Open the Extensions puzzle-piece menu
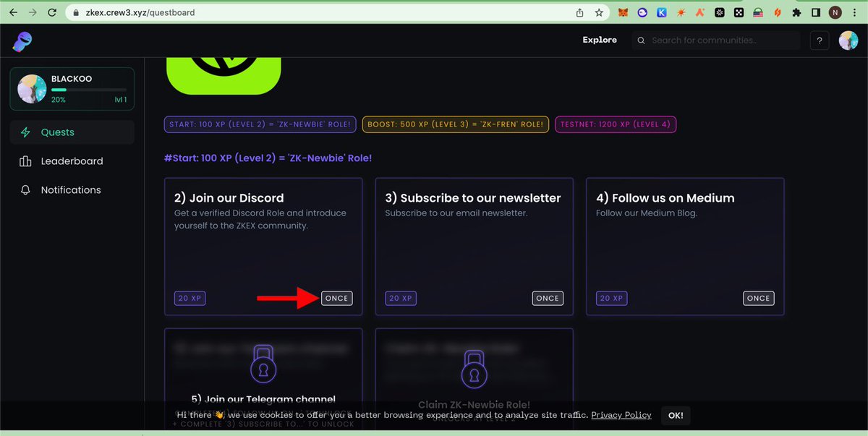The width and height of the screenshot is (868, 436). click(x=796, y=12)
